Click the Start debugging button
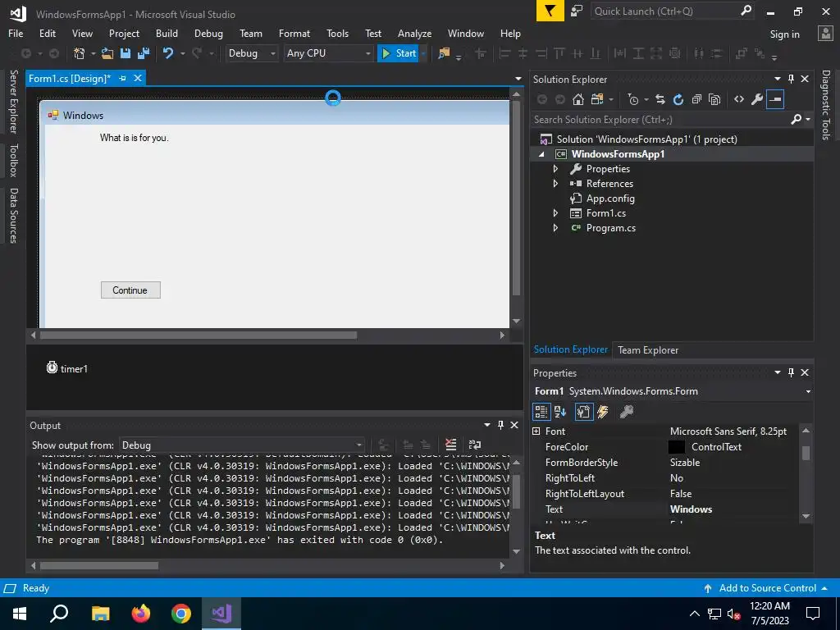The height and width of the screenshot is (630, 840). [399, 53]
